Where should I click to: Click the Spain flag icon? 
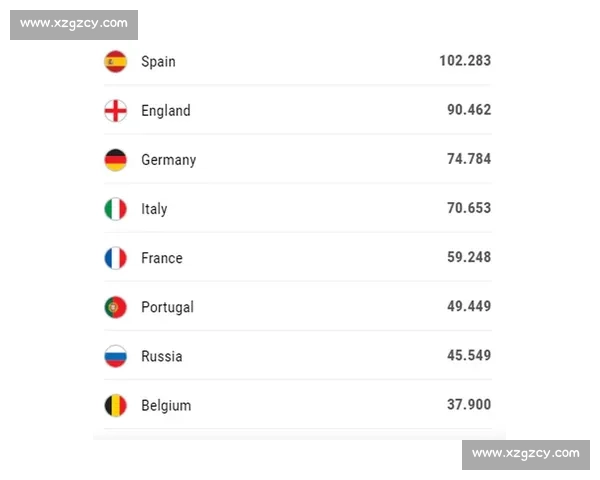[116, 61]
